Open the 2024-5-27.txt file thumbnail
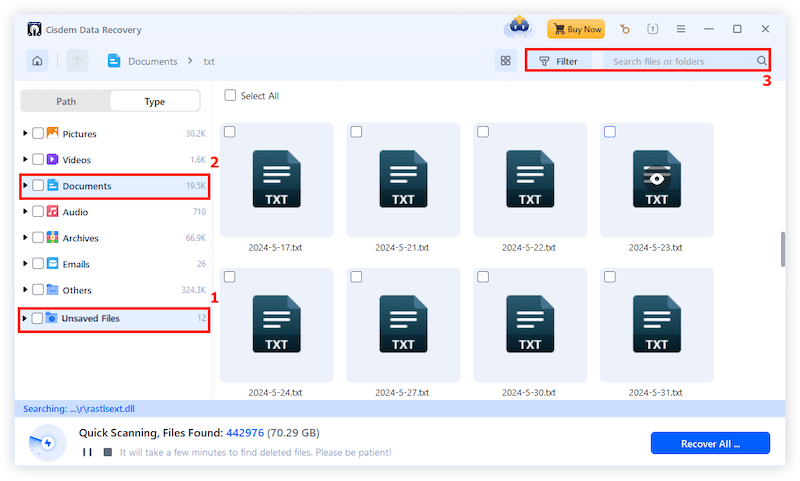The width and height of the screenshot is (800, 481). pyautogui.click(x=403, y=325)
